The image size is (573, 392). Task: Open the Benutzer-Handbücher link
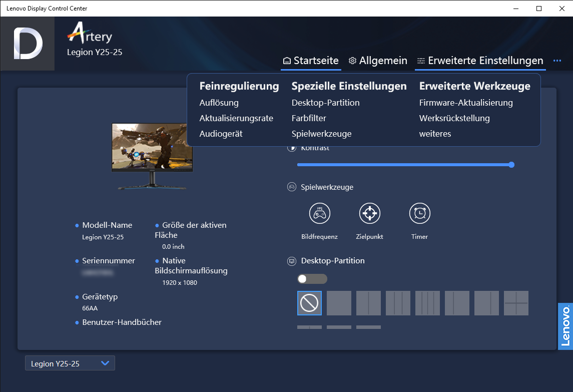click(122, 322)
